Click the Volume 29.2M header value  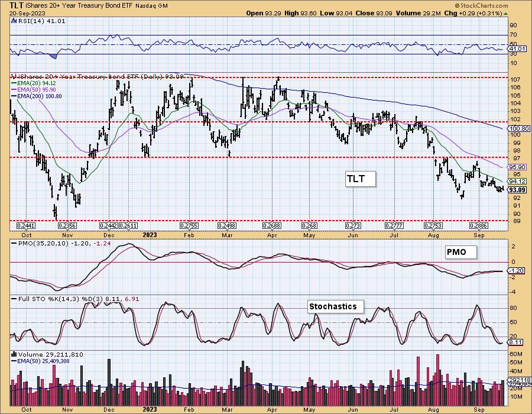419,13
